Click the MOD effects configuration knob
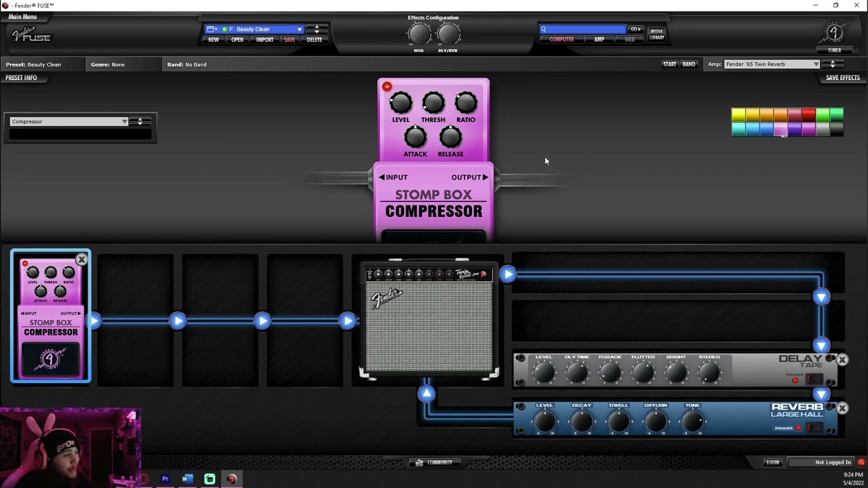The height and width of the screenshot is (488, 868). pyautogui.click(x=419, y=34)
